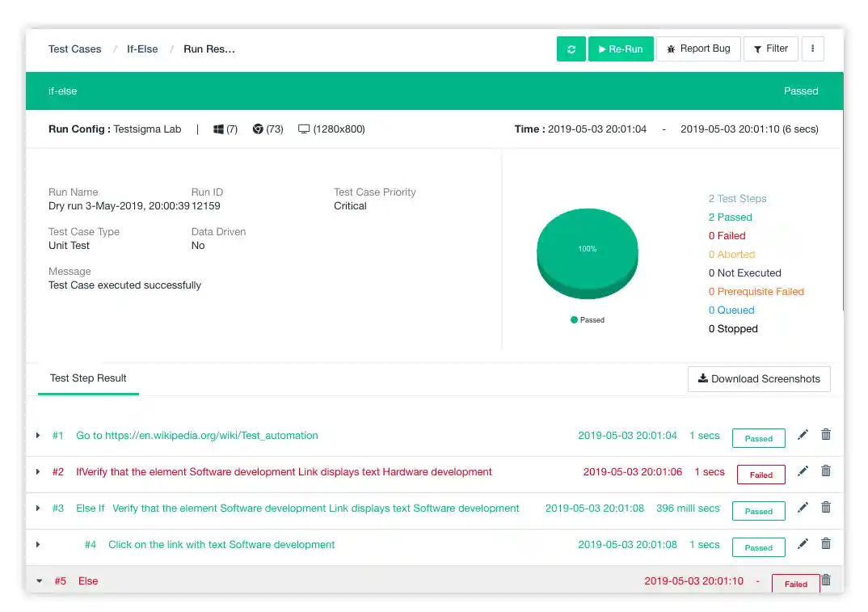The image size is (868, 612).
Task: Click the 'Test Case executed successfully' message
Action: [x=124, y=285]
